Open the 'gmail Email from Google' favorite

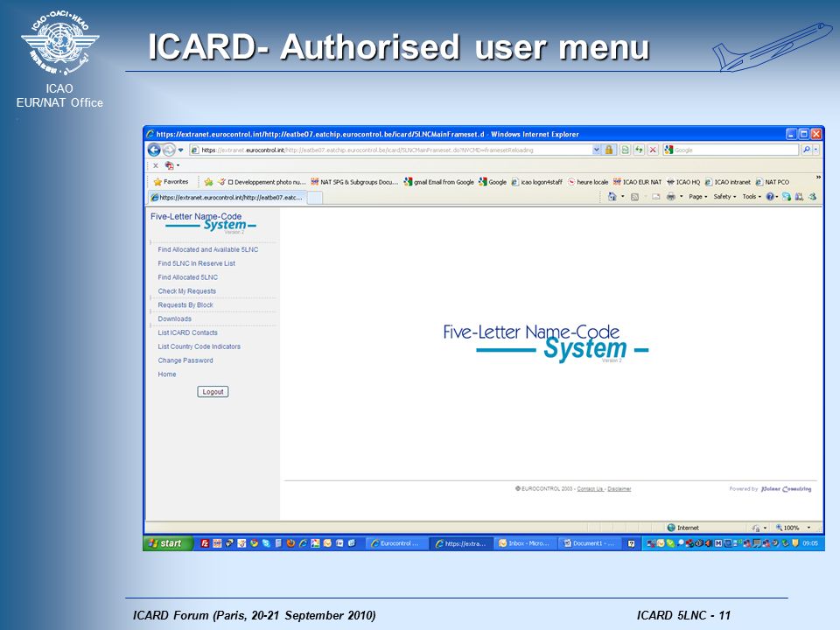pos(439,182)
